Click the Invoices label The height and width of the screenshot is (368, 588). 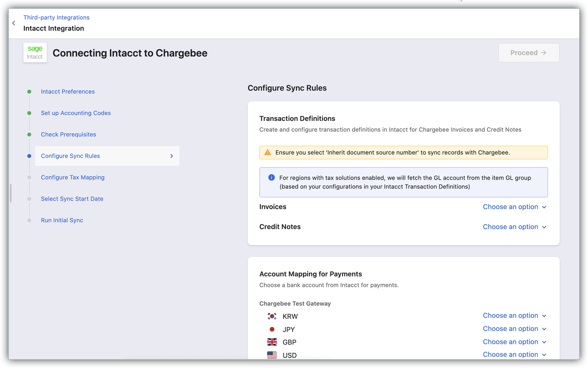(x=273, y=207)
